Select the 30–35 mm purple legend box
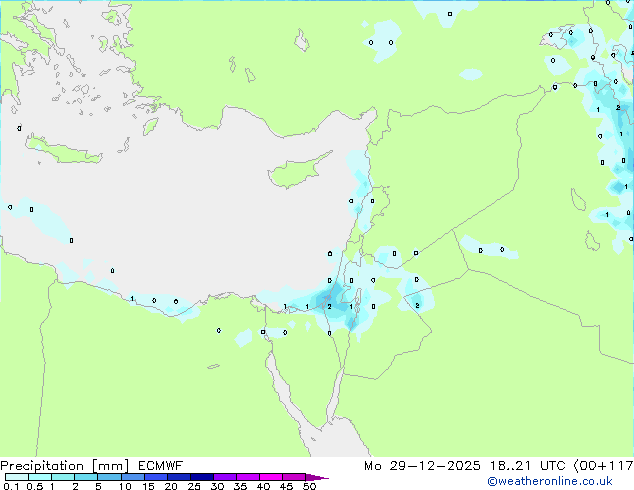The height and width of the screenshot is (490, 634). (225, 477)
